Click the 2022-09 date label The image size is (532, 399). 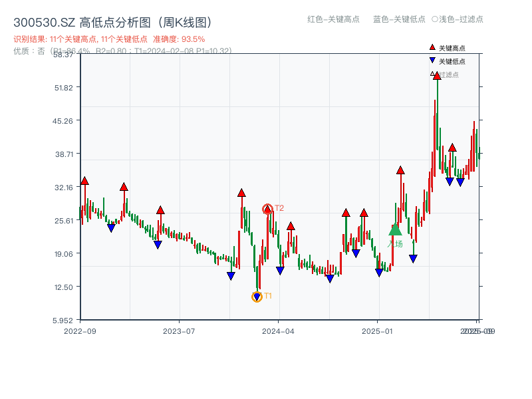coord(80,330)
